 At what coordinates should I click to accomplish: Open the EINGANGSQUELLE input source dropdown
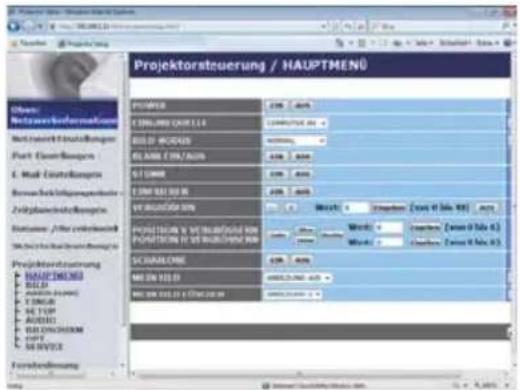tap(296, 123)
